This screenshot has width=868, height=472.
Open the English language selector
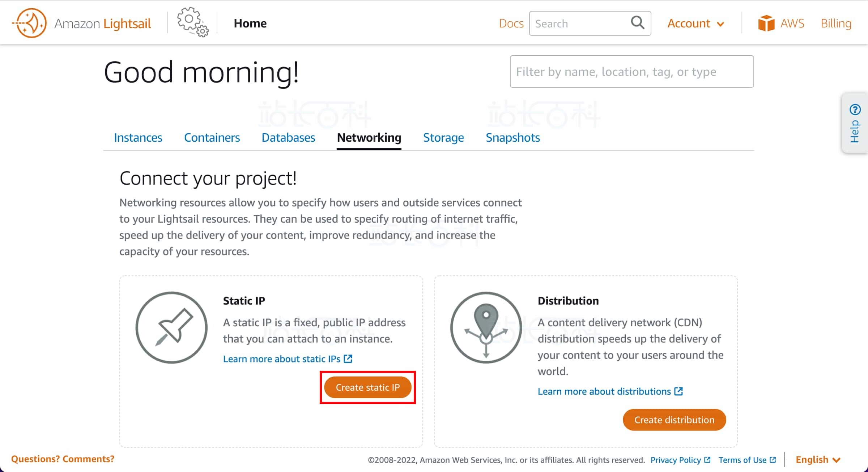tap(818, 460)
